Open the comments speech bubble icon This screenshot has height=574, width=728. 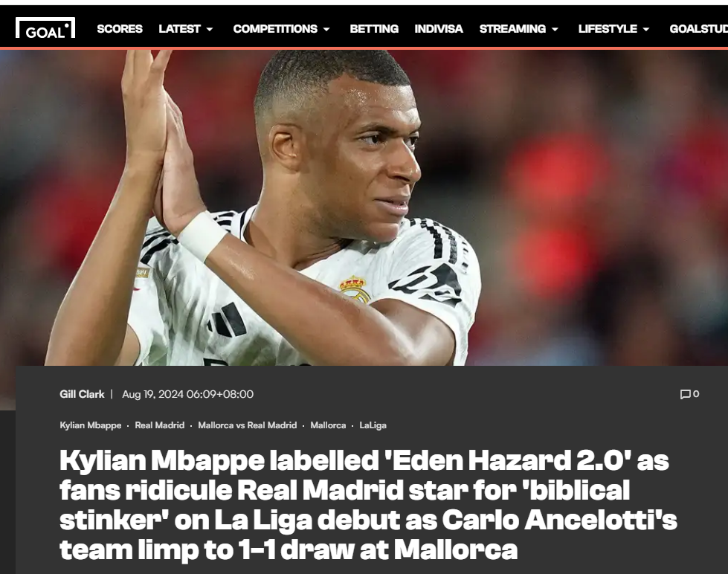[x=685, y=394]
